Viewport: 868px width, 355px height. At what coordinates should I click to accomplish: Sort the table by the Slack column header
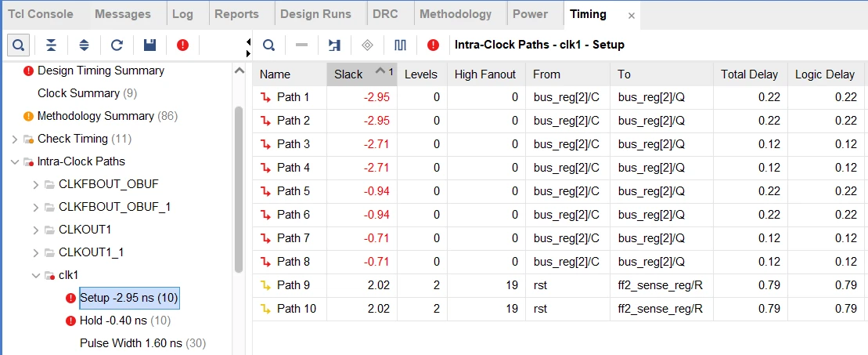pos(349,74)
